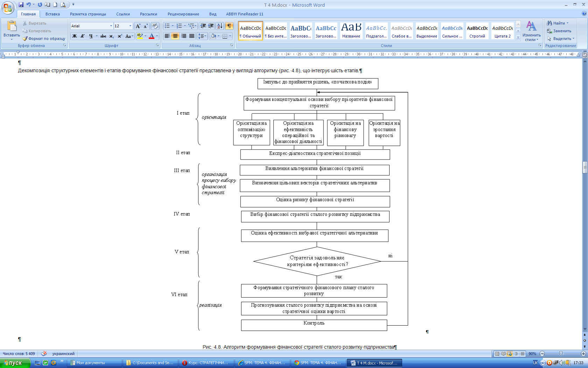
Task: Toggle Web Layout view button
Action: pos(510,354)
